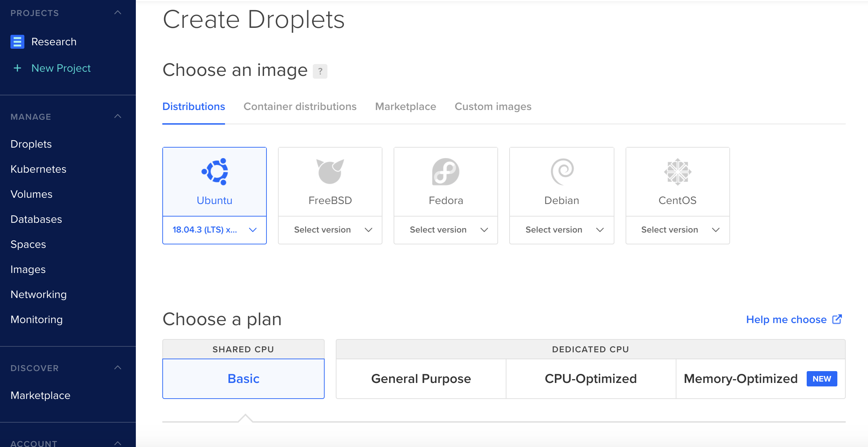868x447 pixels.
Task: Select the Memory-Optimized plan
Action: pyautogui.click(x=741, y=379)
